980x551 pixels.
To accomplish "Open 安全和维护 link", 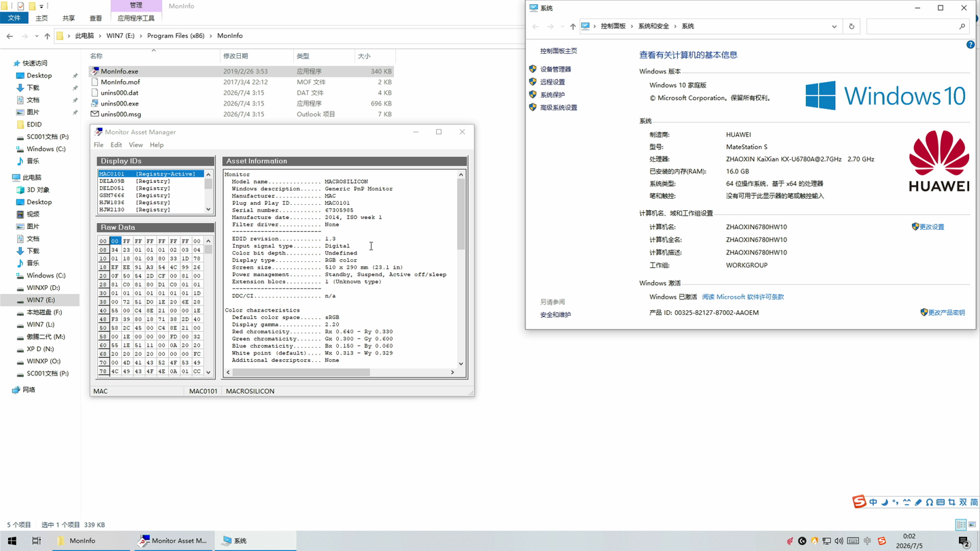I will (555, 315).
